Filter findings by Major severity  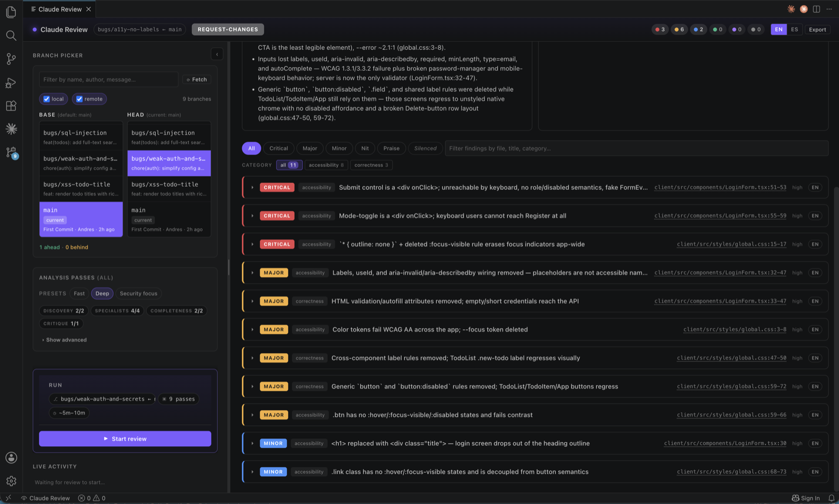(x=310, y=148)
